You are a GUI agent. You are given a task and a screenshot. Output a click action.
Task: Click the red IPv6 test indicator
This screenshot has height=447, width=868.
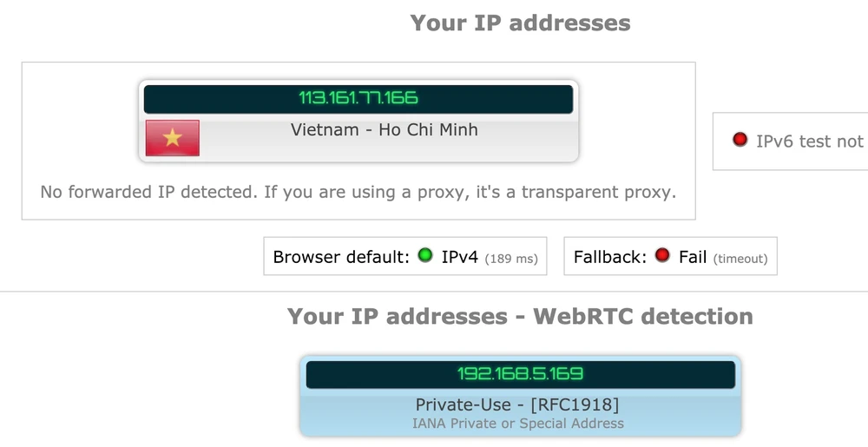pyautogui.click(x=740, y=140)
